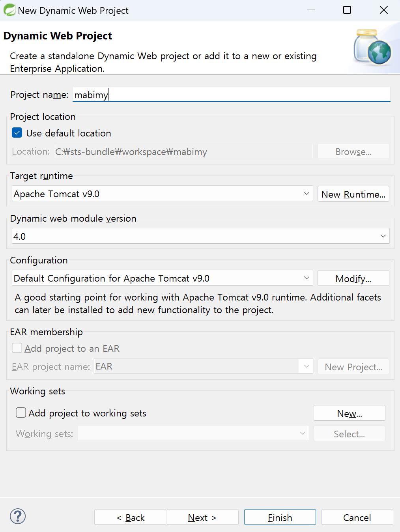Image resolution: width=400 pixels, height=532 pixels.
Task: Expand Dynamic web module version dropdown
Action: point(200,236)
